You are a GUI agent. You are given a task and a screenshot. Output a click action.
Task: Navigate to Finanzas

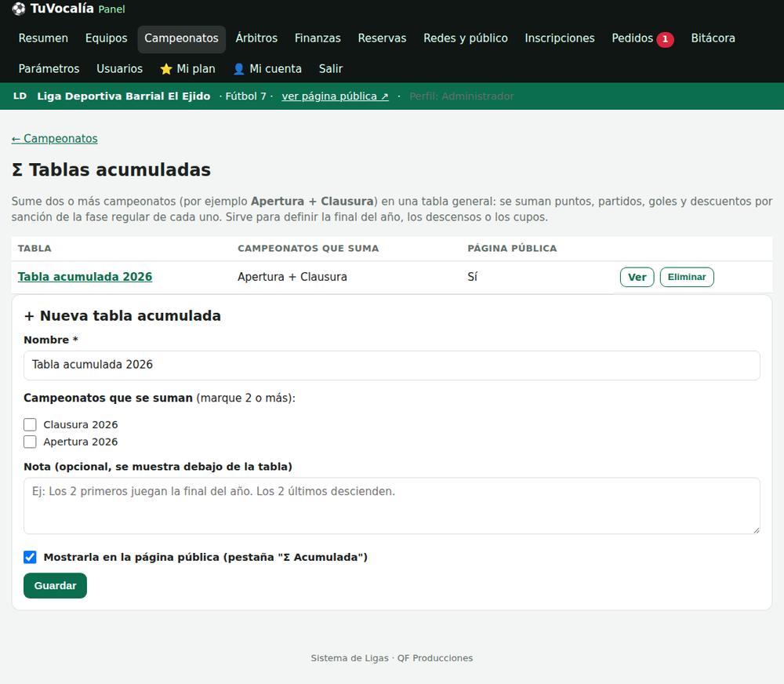tap(318, 38)
